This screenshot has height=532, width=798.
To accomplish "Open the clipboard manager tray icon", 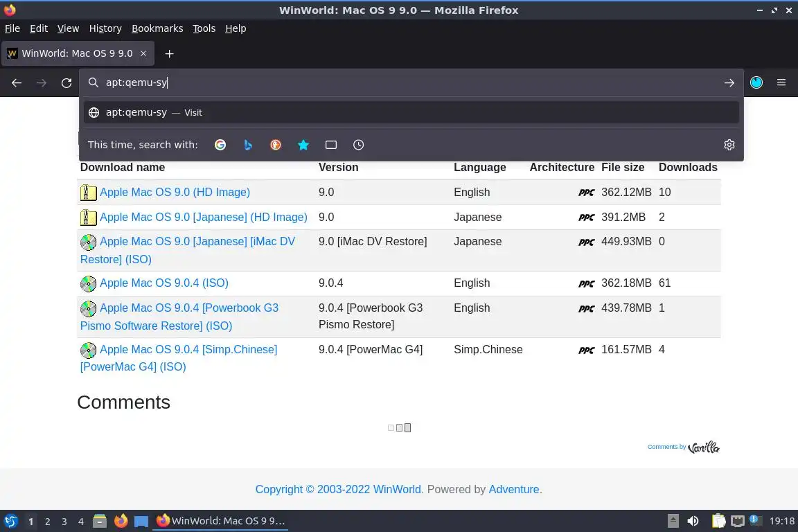I will tap(718, 521).
